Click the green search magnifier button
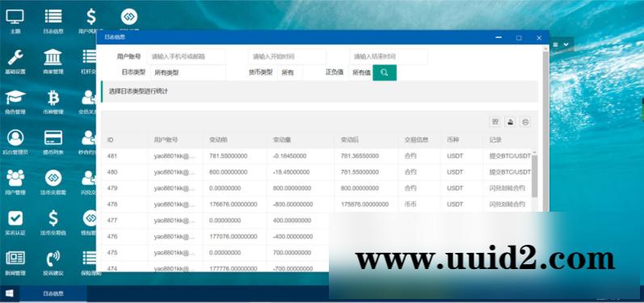 click(x=385, y=73)
